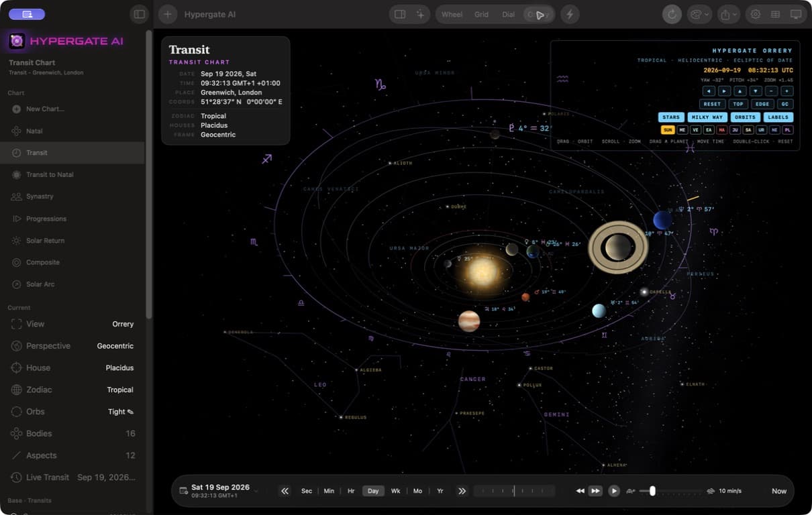Open the Natal chart type
This screenshot has width=812, height=515.
[x=72, y=131]
